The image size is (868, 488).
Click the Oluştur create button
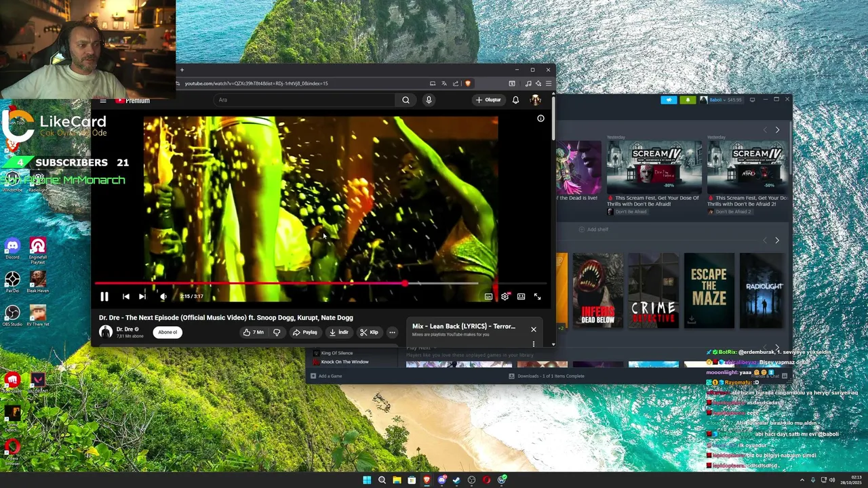coord(488,100)
